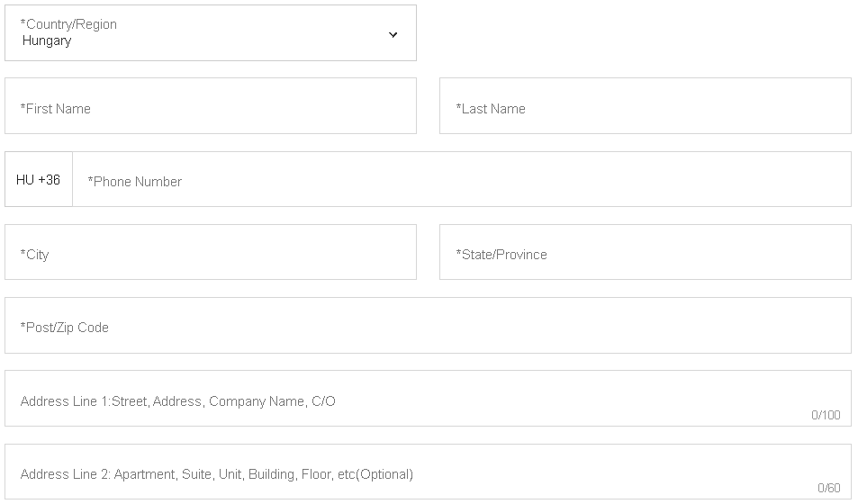Focus Address Line 1 street address field
The height and width of the screenshot is (504, 858).
[x=428, y=399]
